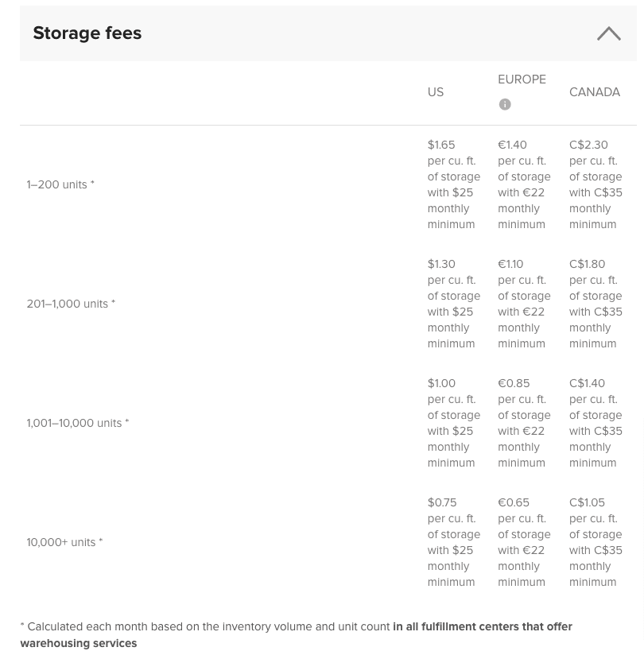Click the bold fulfillment centers footnote text

482,627
